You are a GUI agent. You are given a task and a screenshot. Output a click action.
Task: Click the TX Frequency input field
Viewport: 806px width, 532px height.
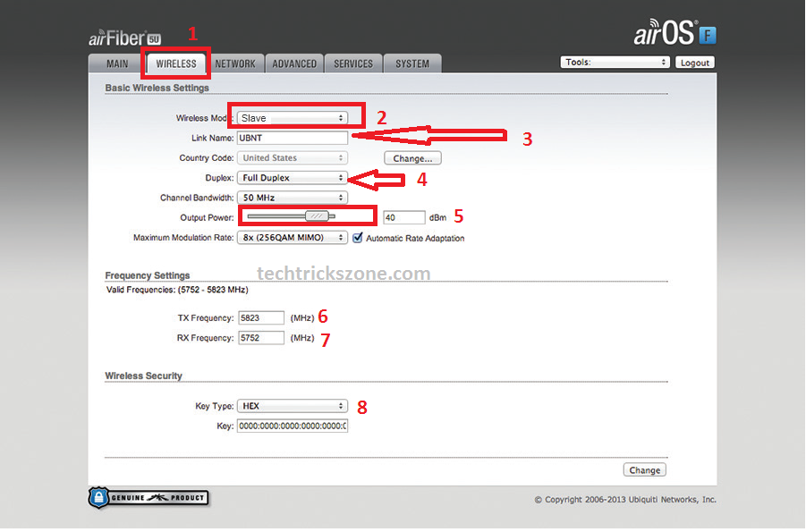261,317
